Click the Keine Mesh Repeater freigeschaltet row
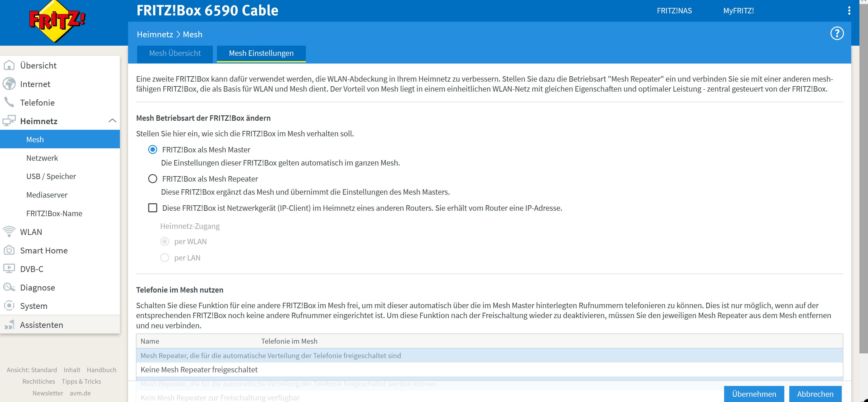 tap(489, 369)
